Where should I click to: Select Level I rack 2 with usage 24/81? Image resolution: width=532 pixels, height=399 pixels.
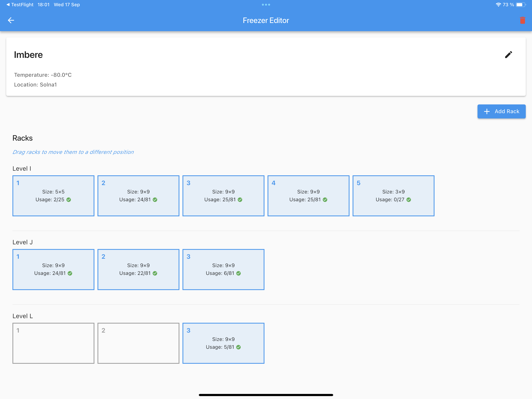pyautogui.click(x=138, y=196)
